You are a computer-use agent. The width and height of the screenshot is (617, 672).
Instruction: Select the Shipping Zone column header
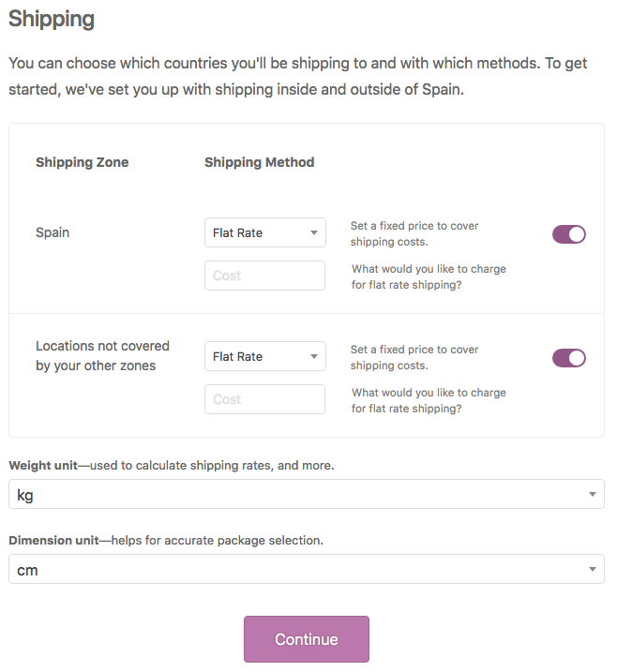pyautogui.click(x=82, y=162)
